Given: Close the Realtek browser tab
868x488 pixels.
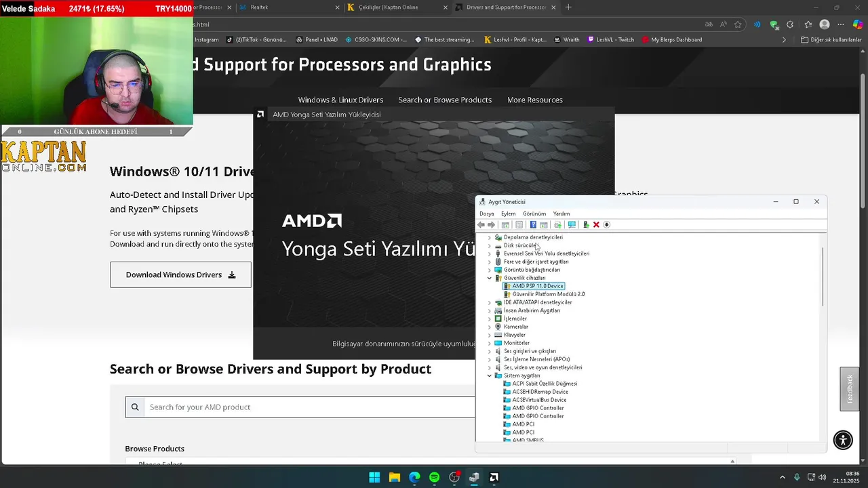Looking at the screenshot, I should click(338, 7).
